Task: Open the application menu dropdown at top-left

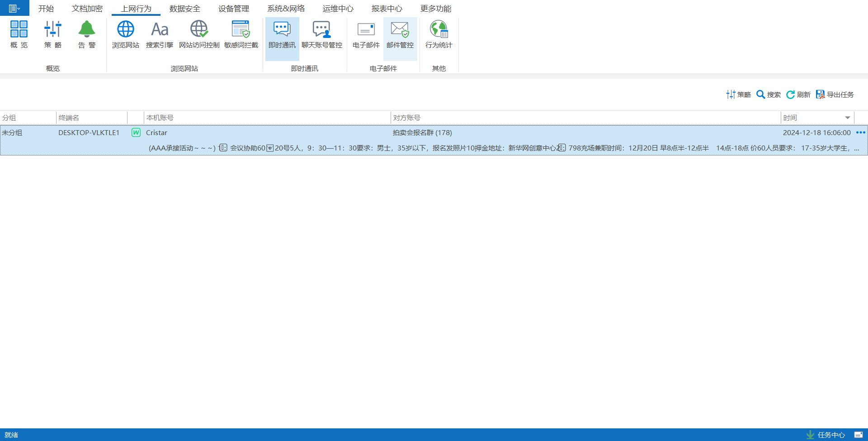Action: [14, 8]
